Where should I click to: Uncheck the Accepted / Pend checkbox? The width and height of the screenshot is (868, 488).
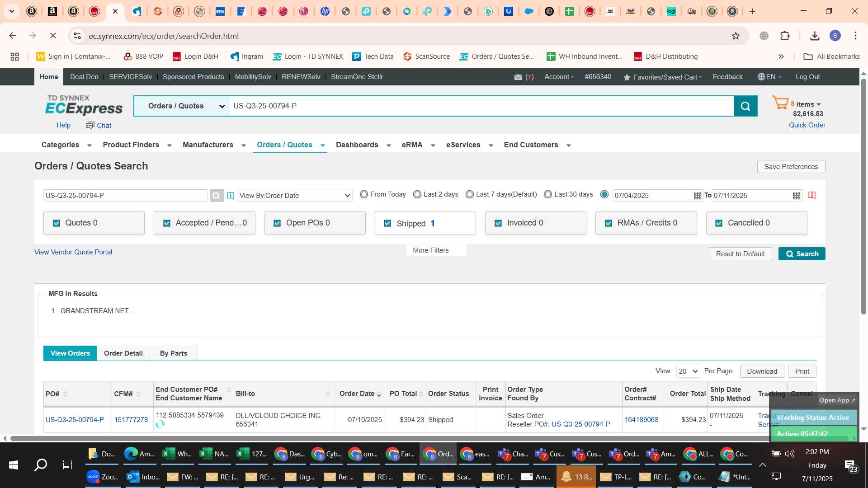point(167,223)
